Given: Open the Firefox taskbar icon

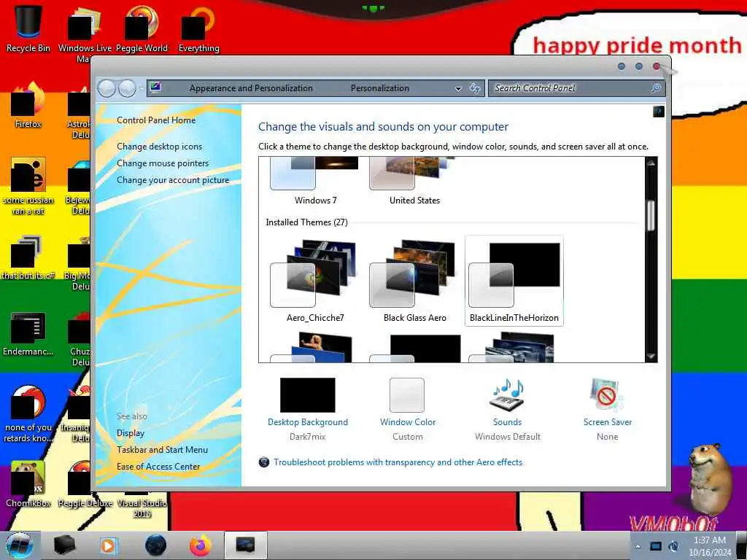Looking at the screenshot, I should [201, 545].
